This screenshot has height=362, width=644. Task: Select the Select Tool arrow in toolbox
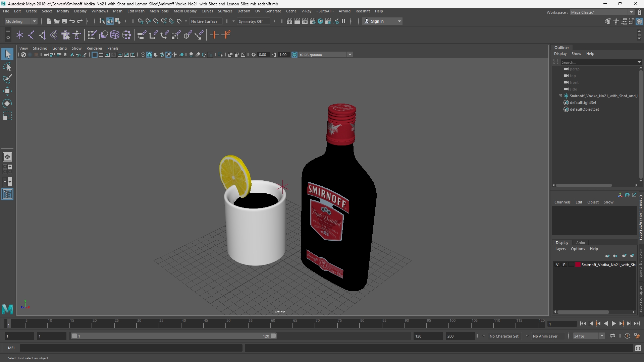click(7, 54)
